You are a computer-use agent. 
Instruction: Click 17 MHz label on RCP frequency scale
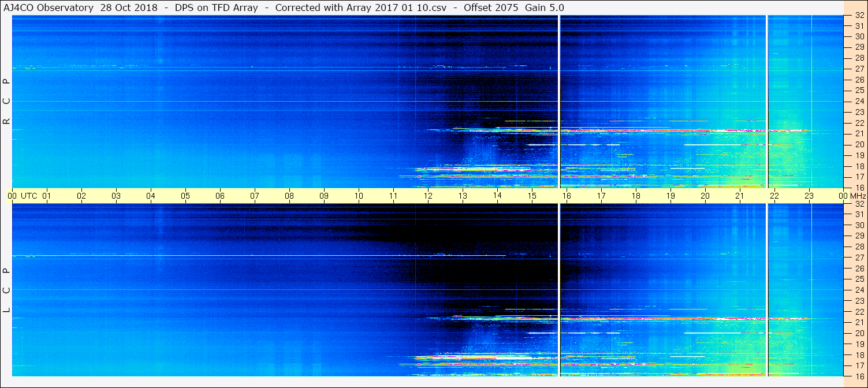click(859, 177)
